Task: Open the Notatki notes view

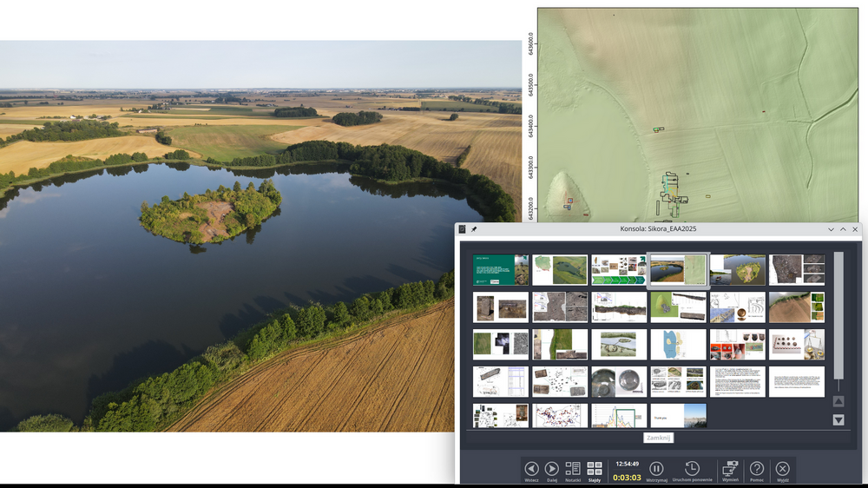Action: (x=573, y=469)
